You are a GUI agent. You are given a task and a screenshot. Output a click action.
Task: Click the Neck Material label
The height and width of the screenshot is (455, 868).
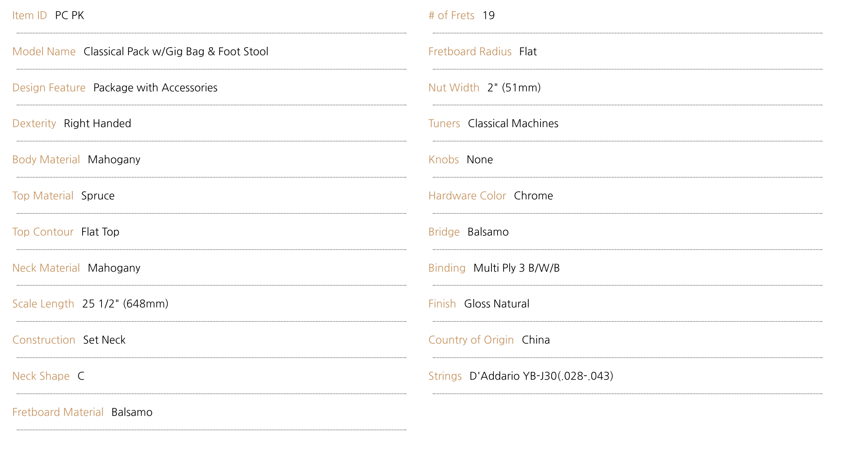pos(46,268)
